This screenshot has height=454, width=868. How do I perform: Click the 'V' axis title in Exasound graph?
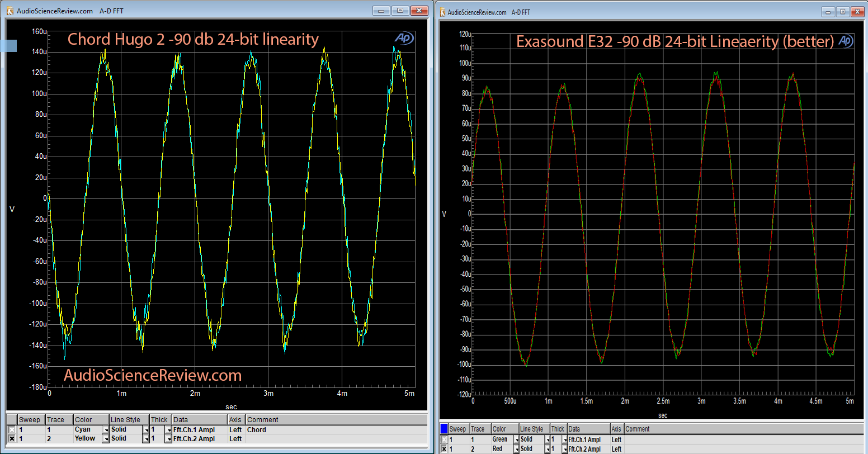point(445,214)
